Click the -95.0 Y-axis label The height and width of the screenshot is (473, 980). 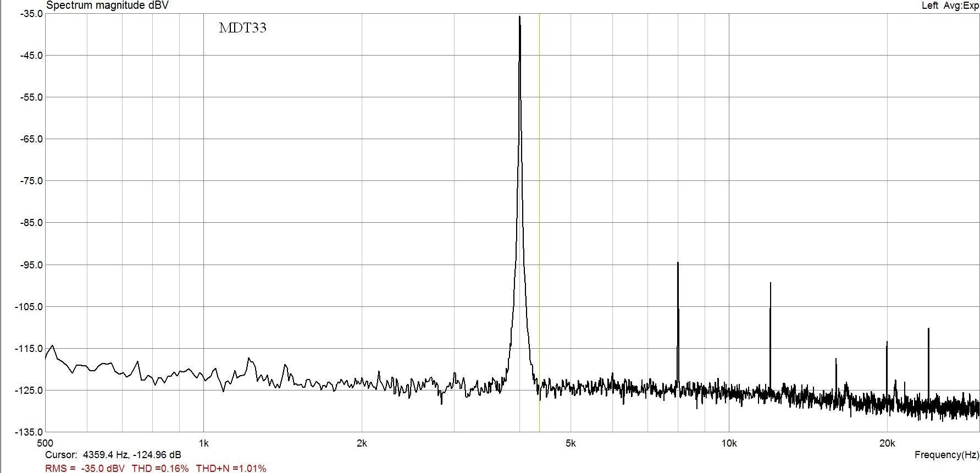pos(31,265)
